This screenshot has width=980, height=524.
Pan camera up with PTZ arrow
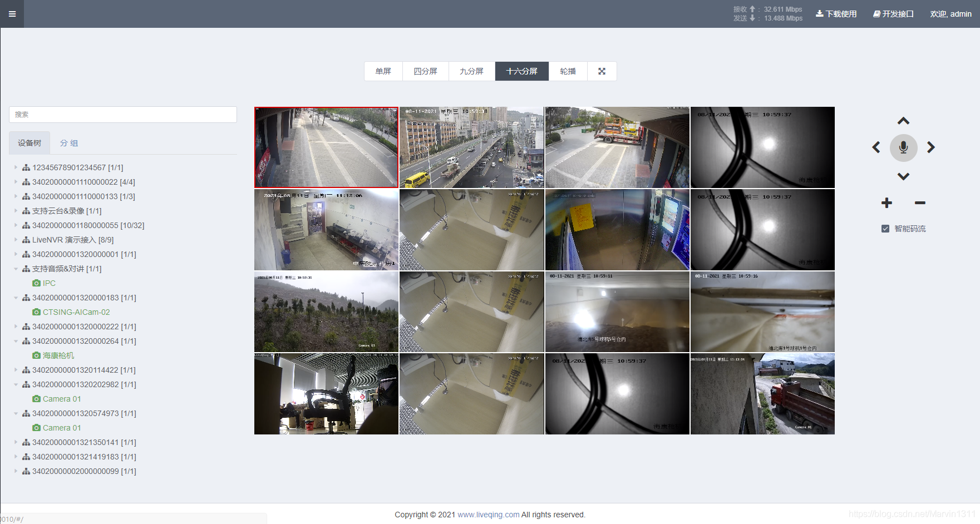[x=903, y=121]
